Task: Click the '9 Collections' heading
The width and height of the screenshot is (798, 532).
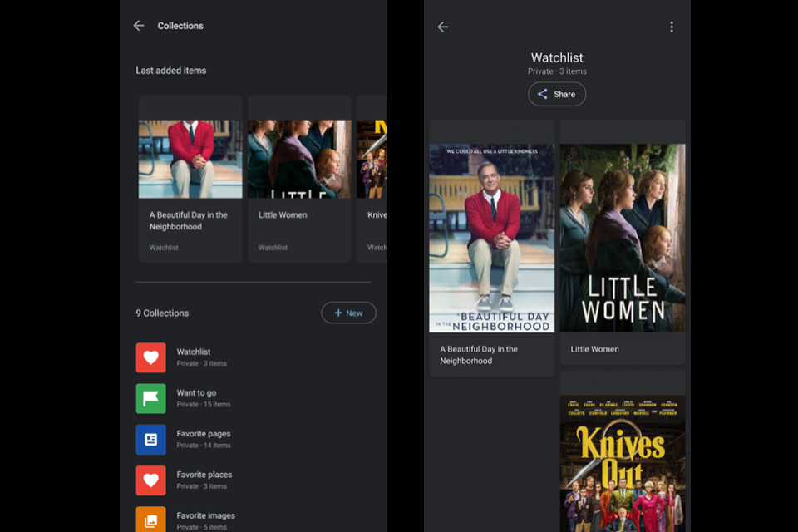Action: 162,313
